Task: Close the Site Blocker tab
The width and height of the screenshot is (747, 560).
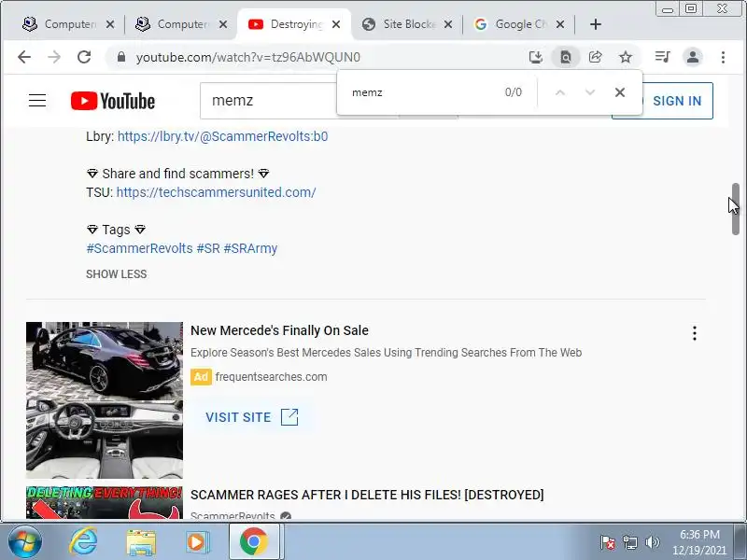Action: tap(448, 24)
